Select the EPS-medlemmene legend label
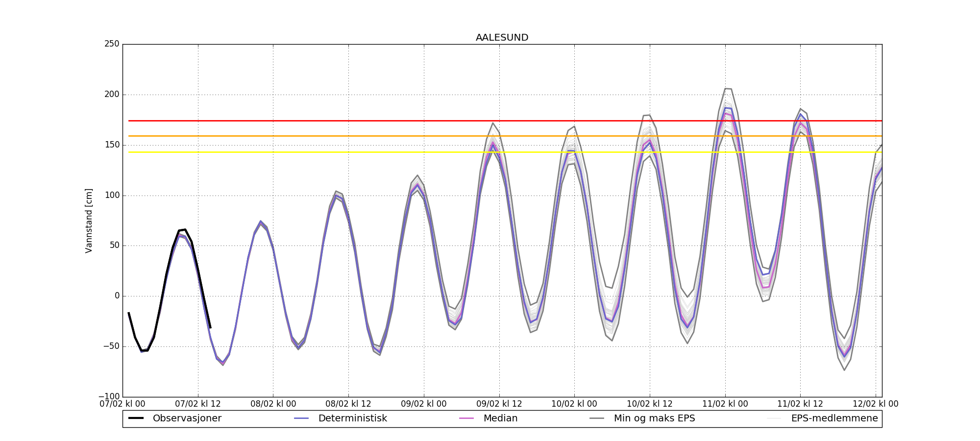Screen dimensions: 980x441 [x=834, y=418]
